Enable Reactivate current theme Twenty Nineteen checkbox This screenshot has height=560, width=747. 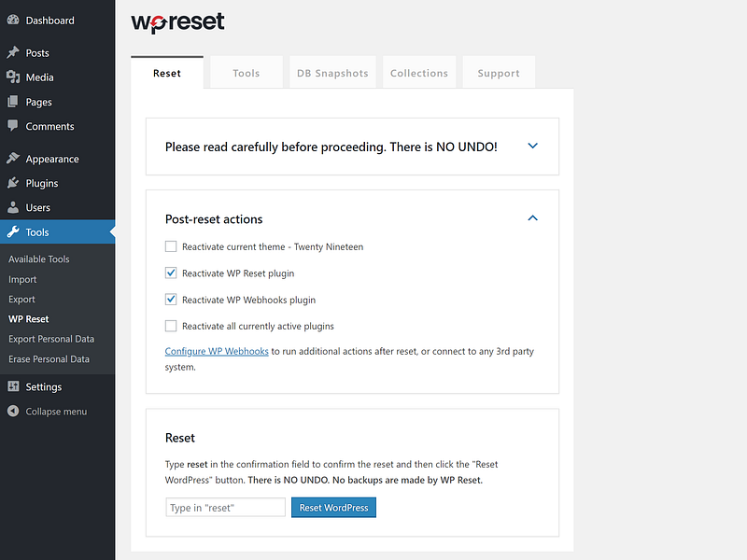pyautogui.click(x=171, y=246)
